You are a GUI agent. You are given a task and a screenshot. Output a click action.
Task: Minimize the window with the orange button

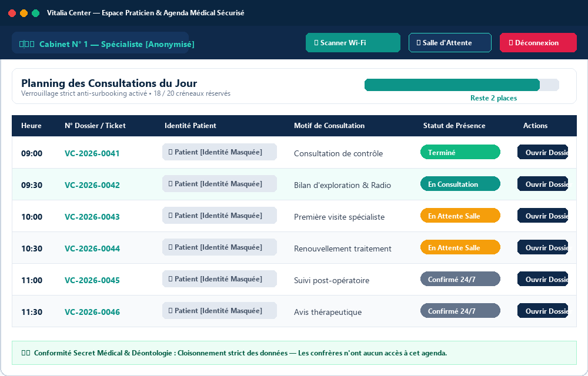click(24, 13)
